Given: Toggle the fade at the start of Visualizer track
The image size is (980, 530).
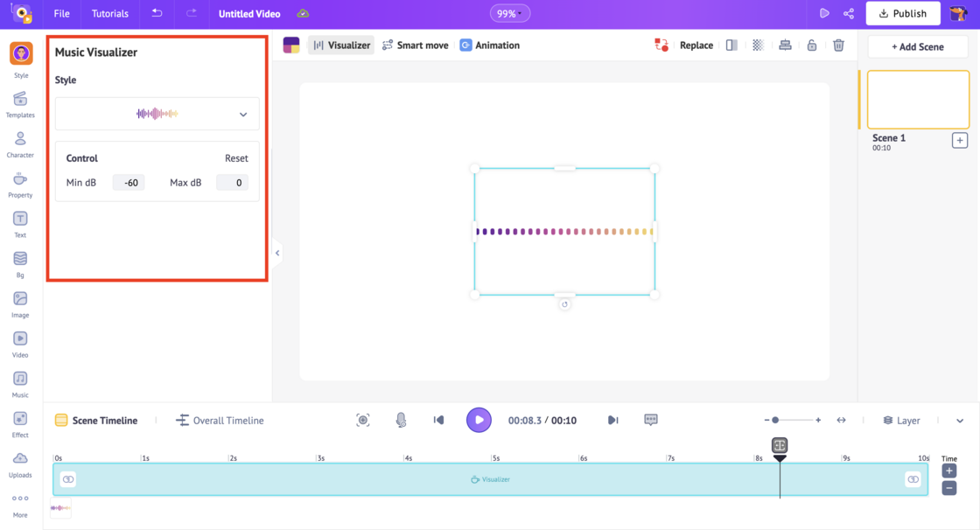Looking at the screenshot, I should [x=68, y=479].
